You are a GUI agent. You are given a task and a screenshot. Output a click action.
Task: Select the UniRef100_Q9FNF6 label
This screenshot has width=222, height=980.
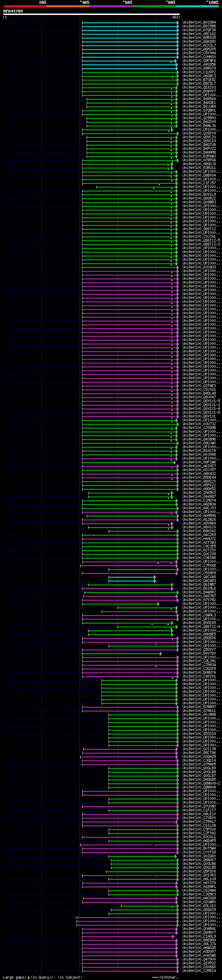199,60
